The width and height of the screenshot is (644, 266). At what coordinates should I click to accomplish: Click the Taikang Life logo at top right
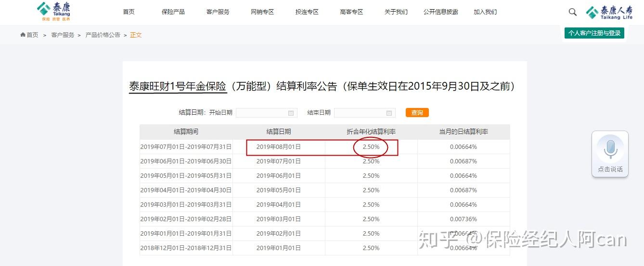(x=609, y=13)
